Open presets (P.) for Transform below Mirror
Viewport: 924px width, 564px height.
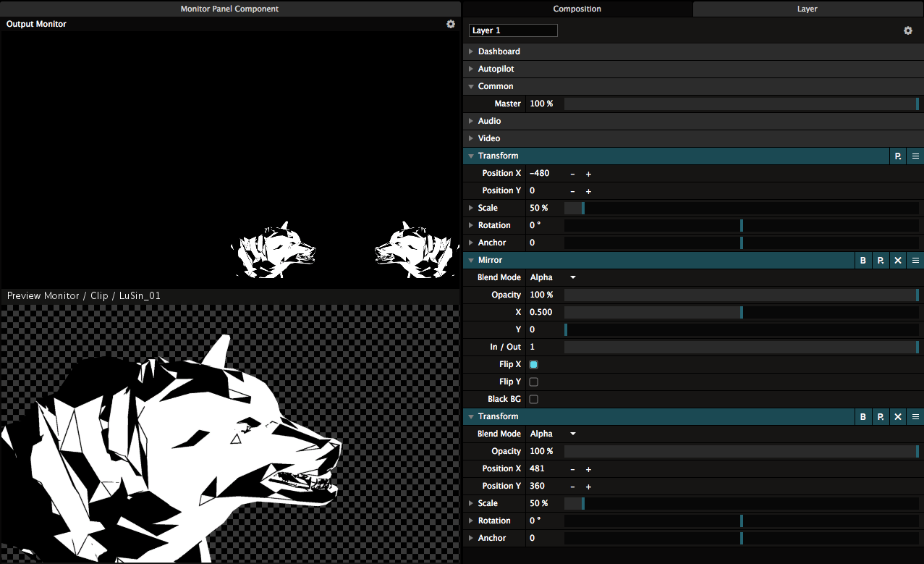[881, 416]
